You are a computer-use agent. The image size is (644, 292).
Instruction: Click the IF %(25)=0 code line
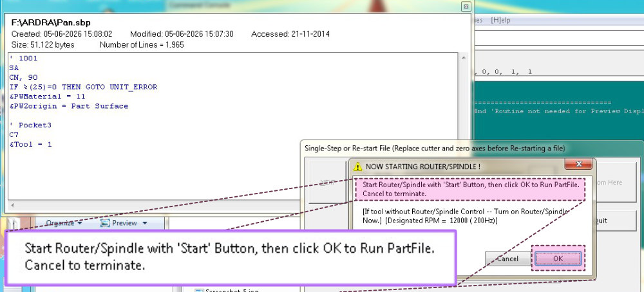(83, 87)
